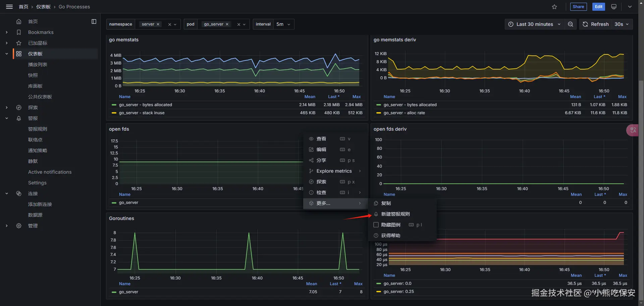Remove the go_server pod tag
The height and width of the screenshot is (306, 644).
(x=227, y=24)
